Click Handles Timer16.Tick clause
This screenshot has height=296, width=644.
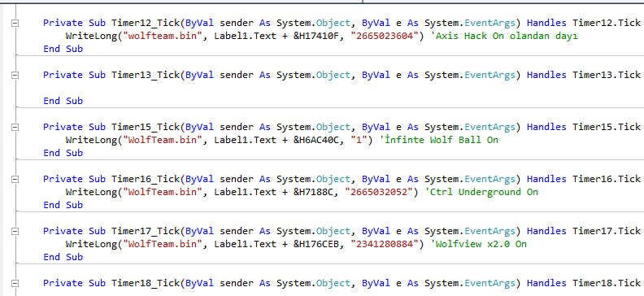pos(583,180)
